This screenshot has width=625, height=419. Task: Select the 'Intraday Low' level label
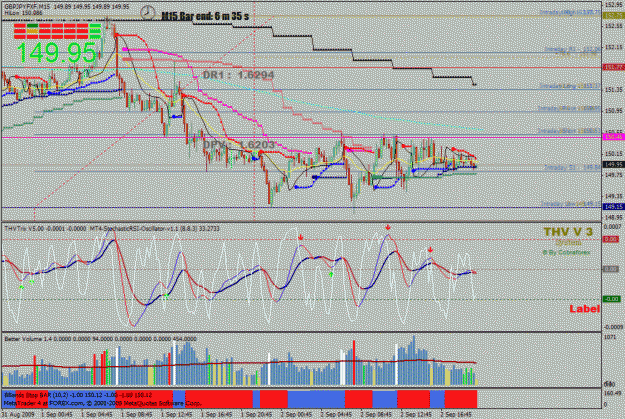coord(571,204)
